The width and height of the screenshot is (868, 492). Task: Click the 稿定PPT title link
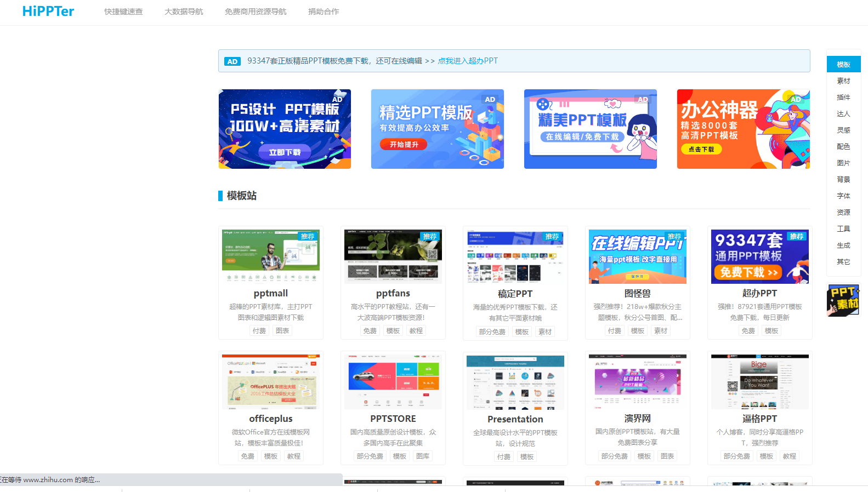click(x=515, y=294)
